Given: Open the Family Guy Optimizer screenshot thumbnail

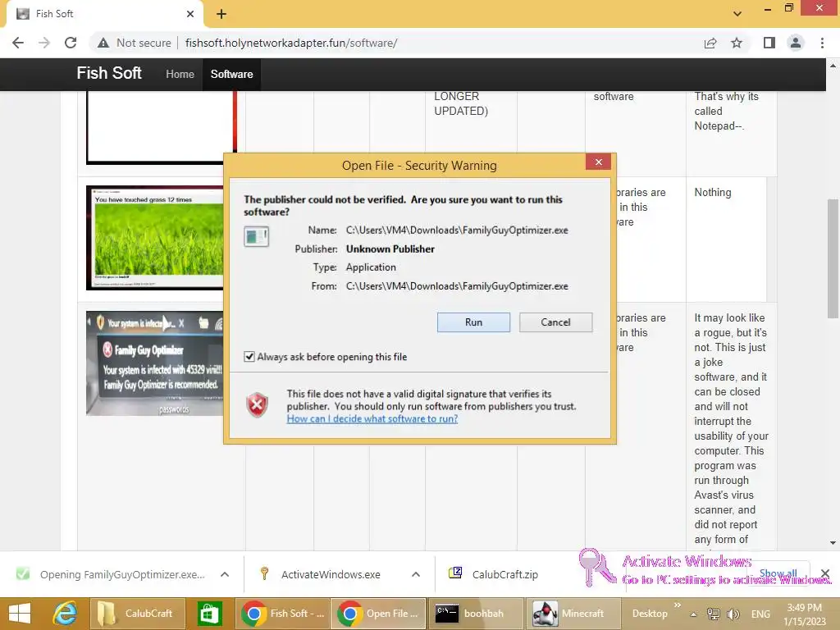Looking at the screenshot, I should coord(155,363).
